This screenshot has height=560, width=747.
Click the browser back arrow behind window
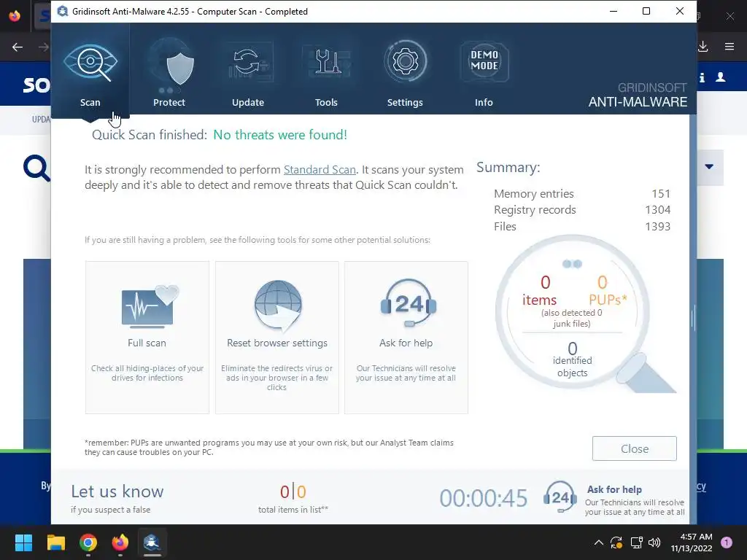click(x=18, y=47)
